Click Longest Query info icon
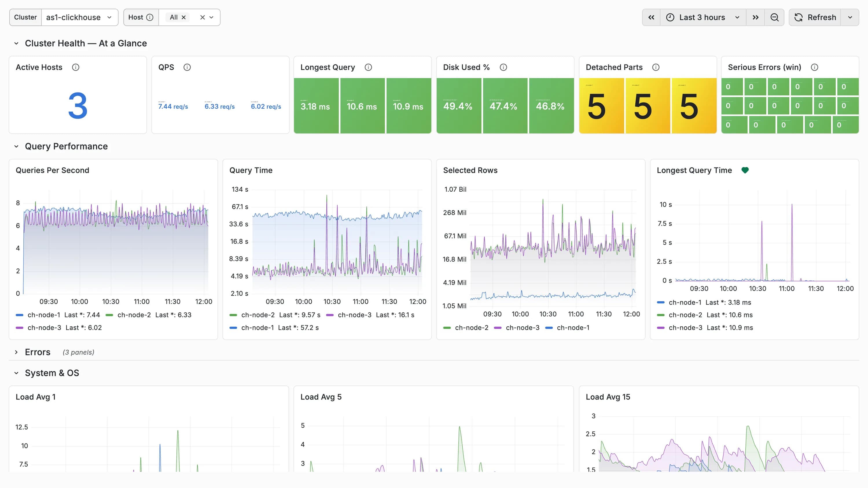Viewport: 868px width, 488px height. (368, 67)
